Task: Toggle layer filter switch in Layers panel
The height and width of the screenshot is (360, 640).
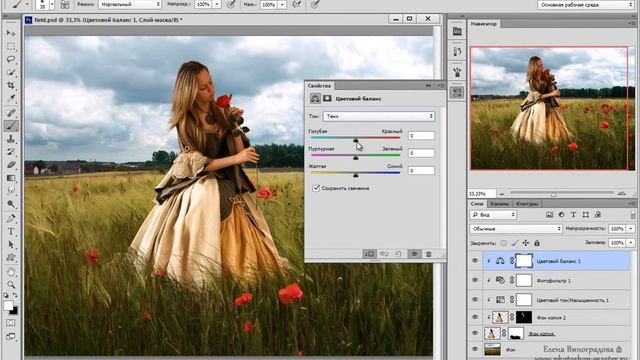Action: [x=633, y=215]
